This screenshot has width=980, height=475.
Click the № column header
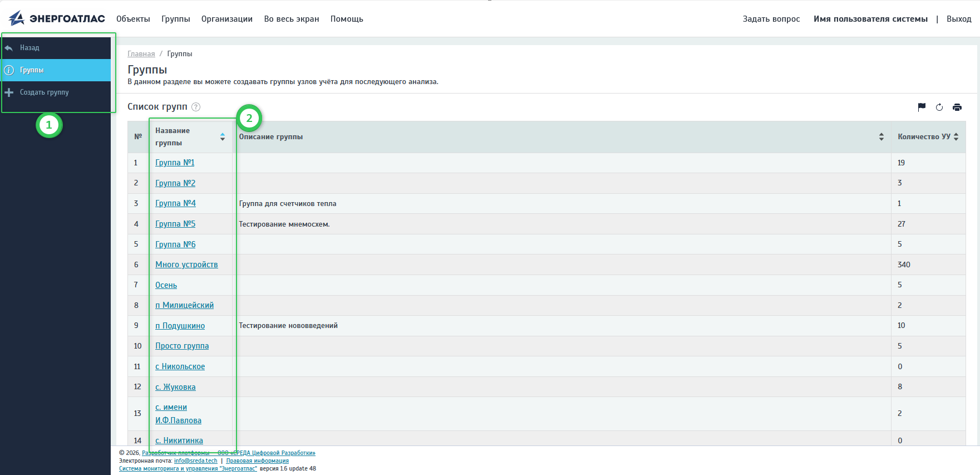point(138,137)
